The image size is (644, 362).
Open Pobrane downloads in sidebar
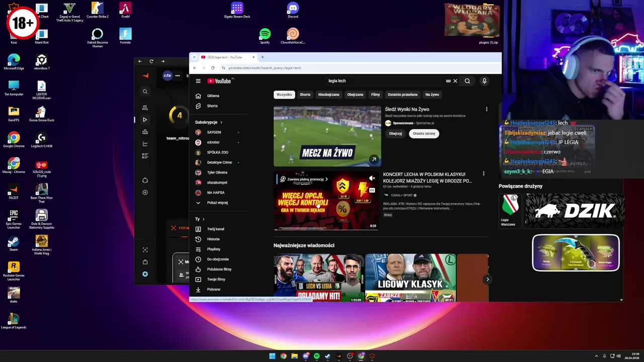[x=214, y=289]
